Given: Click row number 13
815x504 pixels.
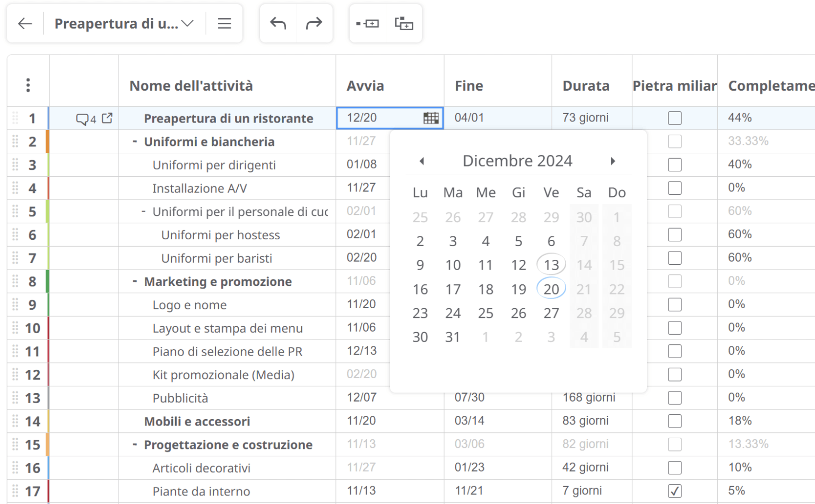Looking at the screenshot, I should pyautogui.click(x=32, y=398).
